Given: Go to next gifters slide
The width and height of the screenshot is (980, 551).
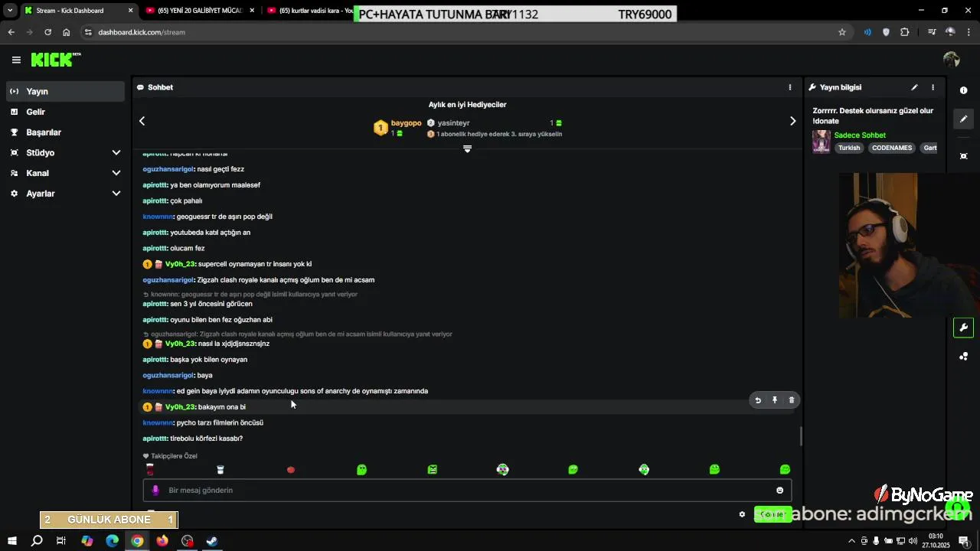Looking at the screenshot, I should tap(792, 121).
